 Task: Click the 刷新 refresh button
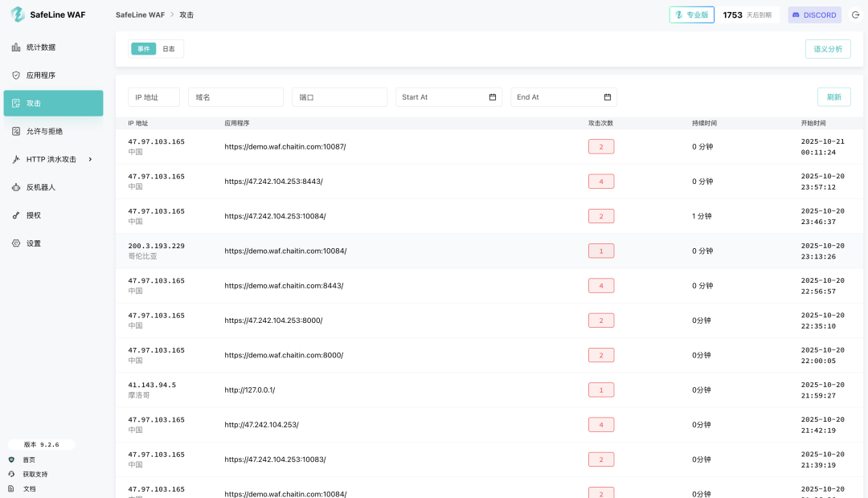coord(833,97)
